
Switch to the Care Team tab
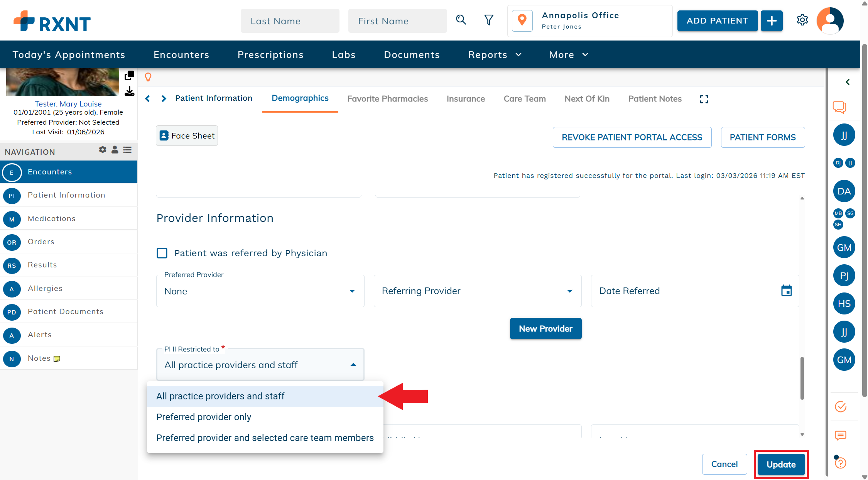pyautogui.click(x=524, y=99)
